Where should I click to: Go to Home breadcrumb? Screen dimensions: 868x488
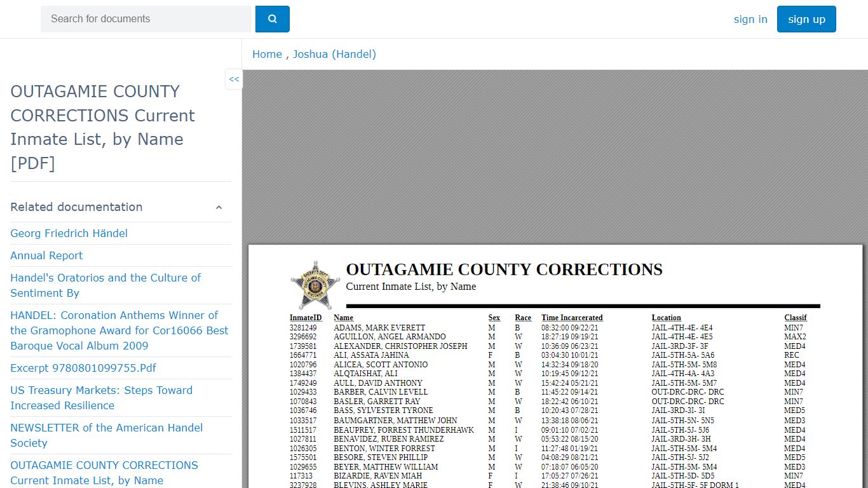tap(267, 55)
